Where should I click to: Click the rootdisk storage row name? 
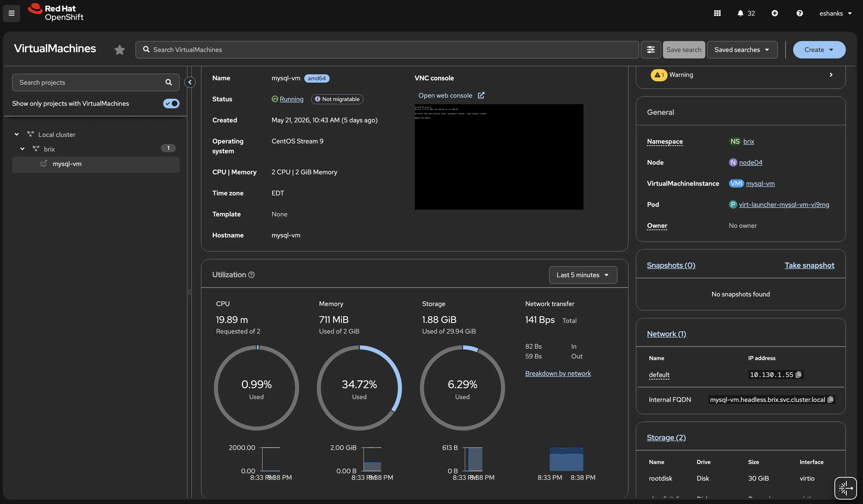pos(660,478)
